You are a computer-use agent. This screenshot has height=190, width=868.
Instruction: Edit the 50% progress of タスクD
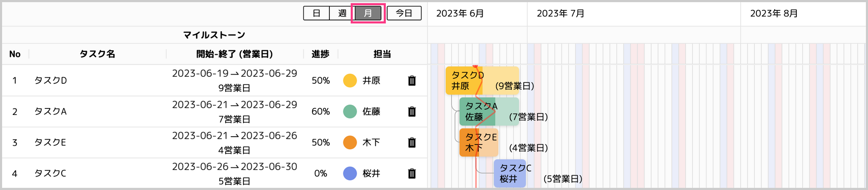pyautogui.click(x=321, y=81)
